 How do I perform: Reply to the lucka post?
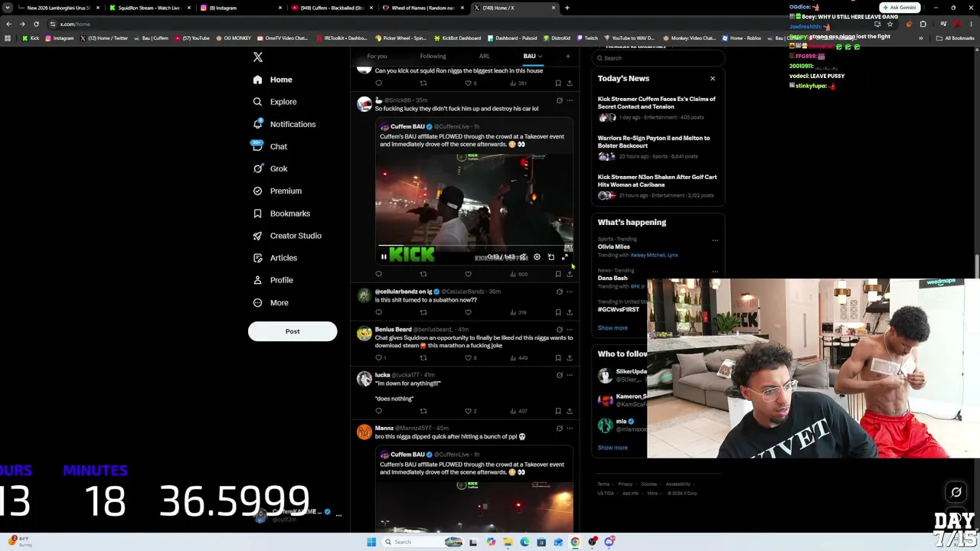coord(378,411)
